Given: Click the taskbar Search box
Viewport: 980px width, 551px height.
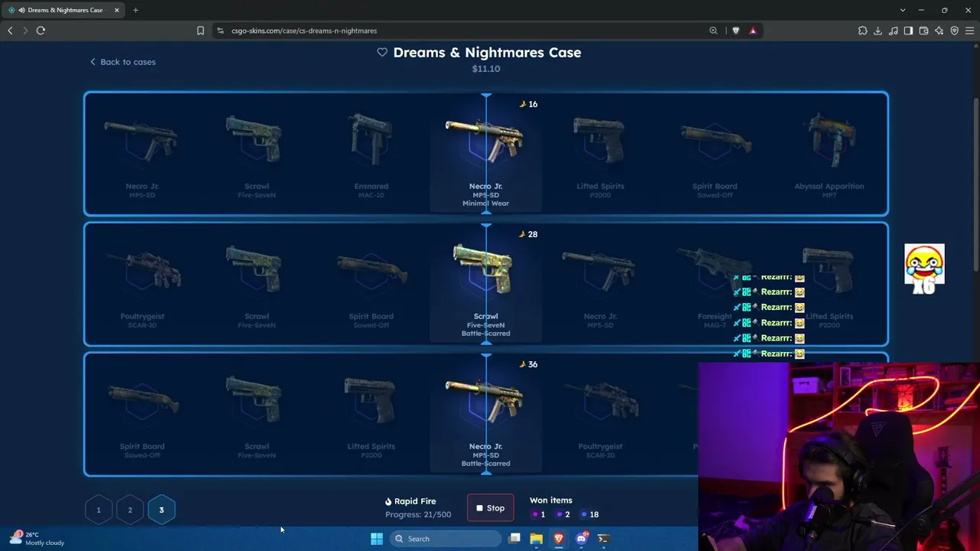Looking at the screenshot, I should 446,539.
